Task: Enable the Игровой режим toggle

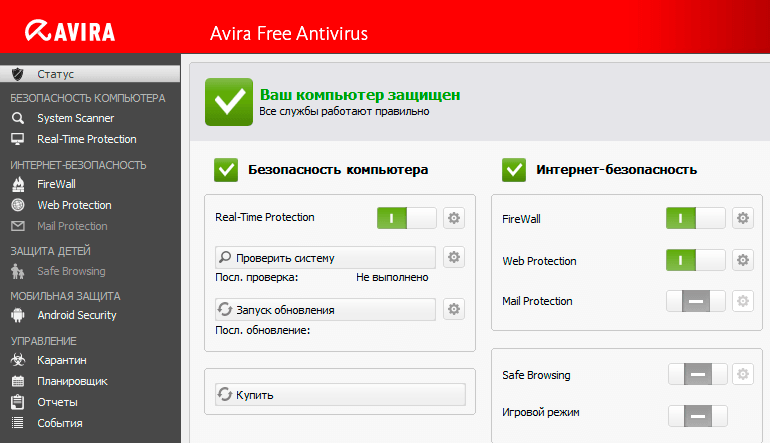Action: point(697,415)
